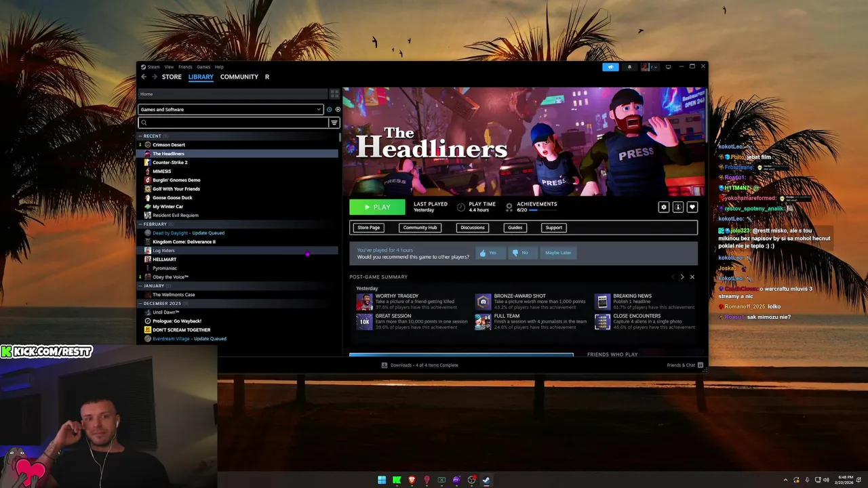
Task: Open the profile avatar account menu
Action: [x=648, y=67]
